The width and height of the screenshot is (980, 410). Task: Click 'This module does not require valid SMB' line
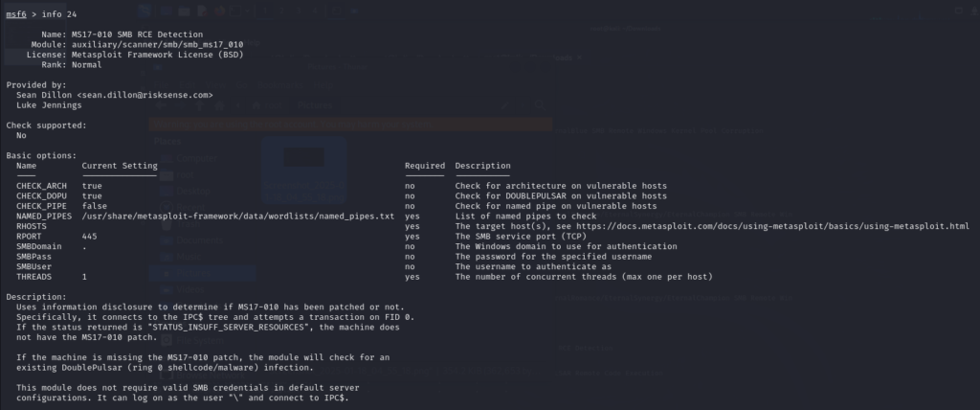click(x=188, y=387)
